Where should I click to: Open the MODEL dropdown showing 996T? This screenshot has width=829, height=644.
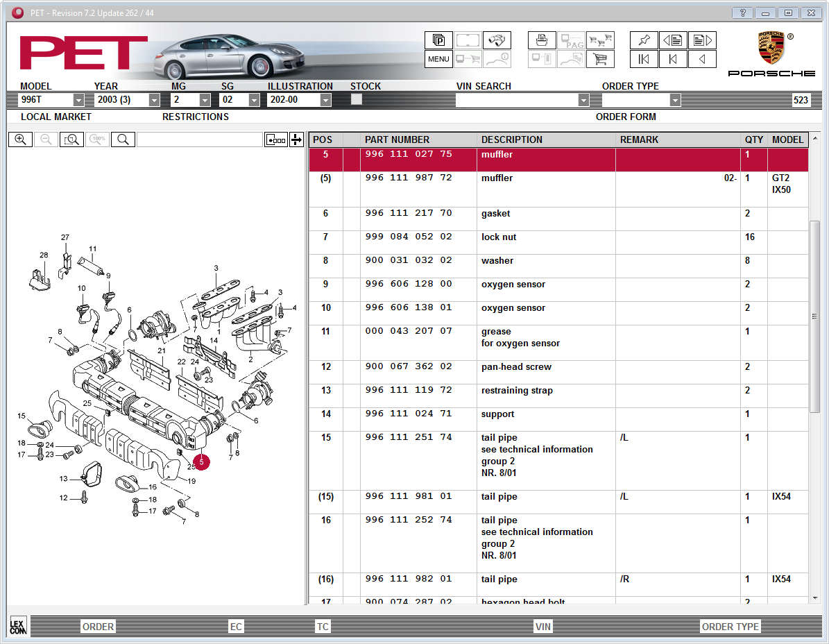[79, 99]
